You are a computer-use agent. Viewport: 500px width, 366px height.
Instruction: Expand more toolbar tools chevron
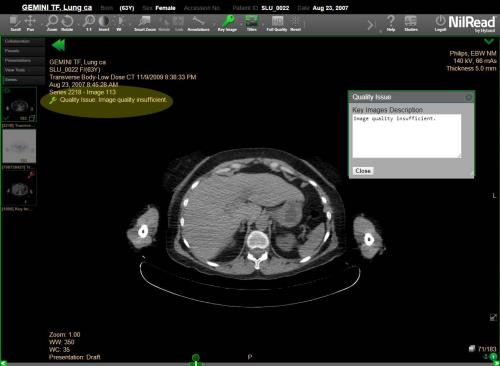click(371, 25)
